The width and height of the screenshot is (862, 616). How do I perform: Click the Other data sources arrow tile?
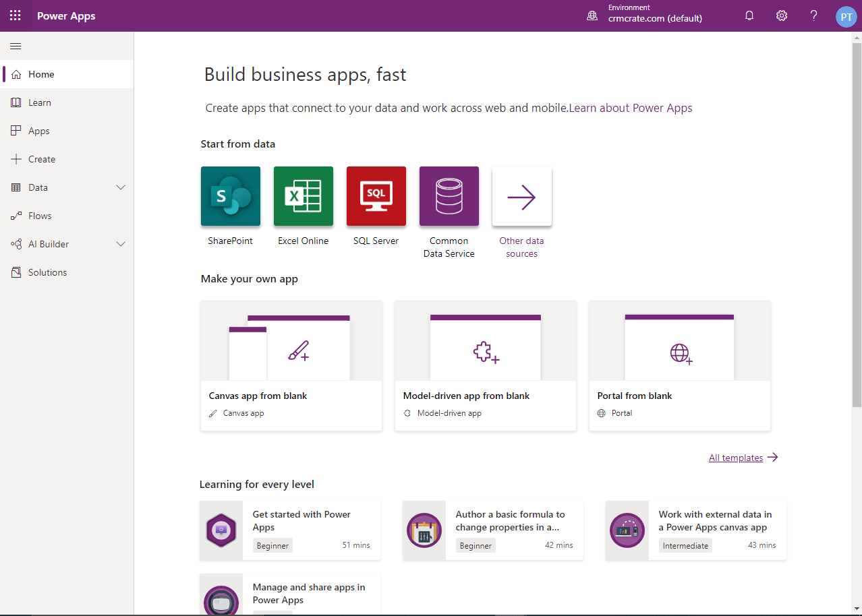click(522, 196)
